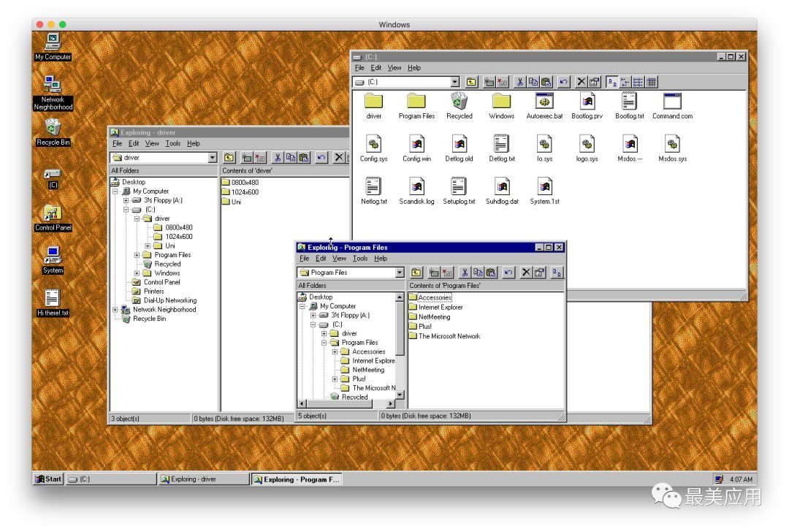Open Autoexec.bat file icon
This screenshot has height=532, width=789.
point(544,102)
